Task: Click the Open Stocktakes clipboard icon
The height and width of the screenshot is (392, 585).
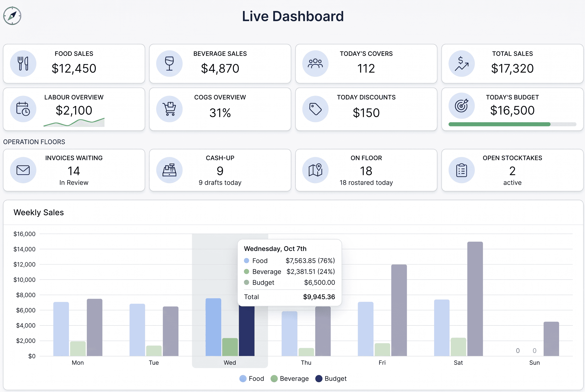Action: 461,170
